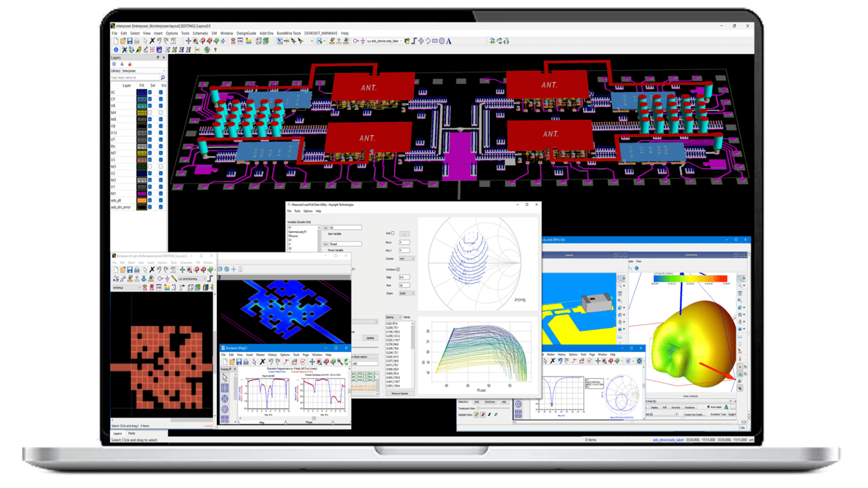Click the layer search magnifier icon
The width and height of the screenshot is (868, 488).
click(x=163, y=77)
